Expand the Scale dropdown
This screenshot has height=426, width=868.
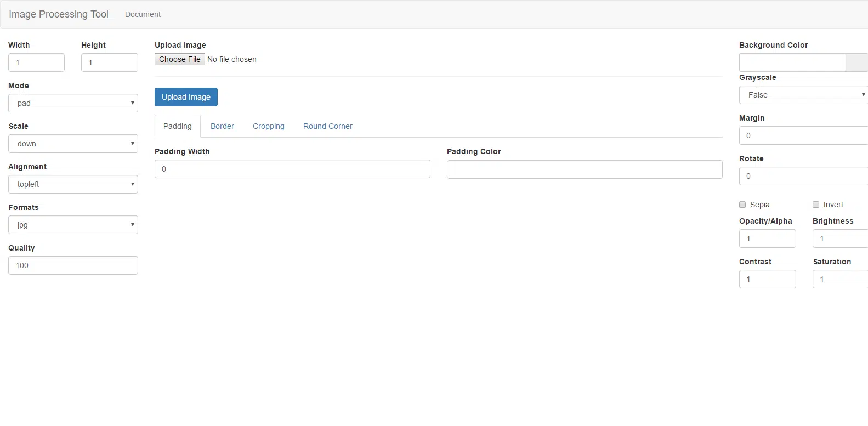[73, 144]
